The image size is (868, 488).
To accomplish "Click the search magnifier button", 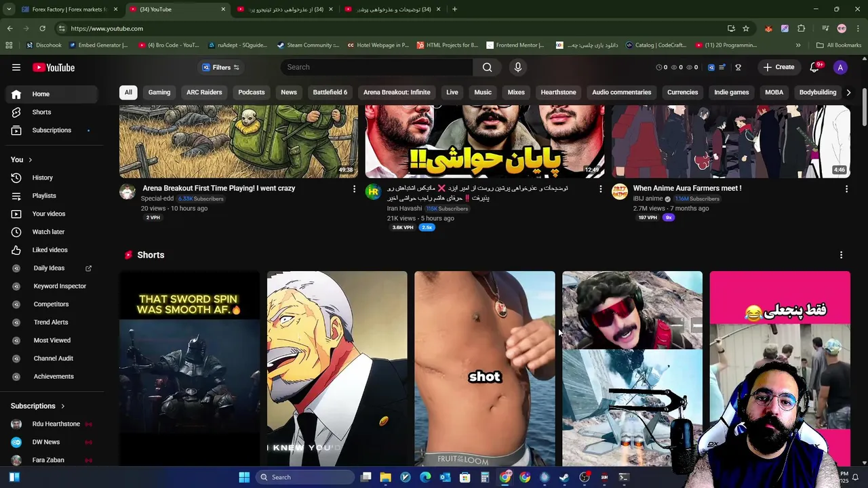I will [x=487, y=67].
